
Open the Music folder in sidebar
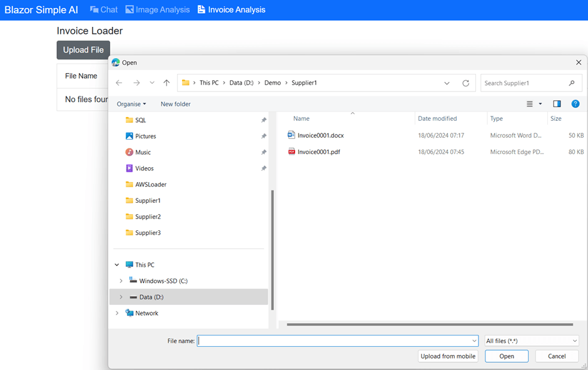tap(143, 152)
